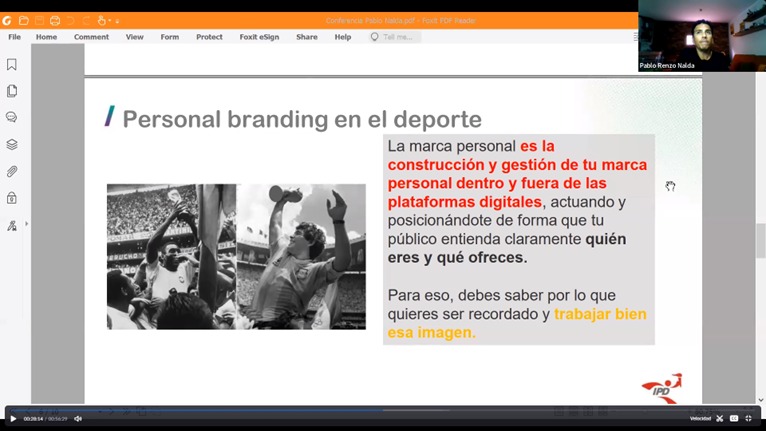
Task: Click the Open file folder icon
Action: pos(23,21)
